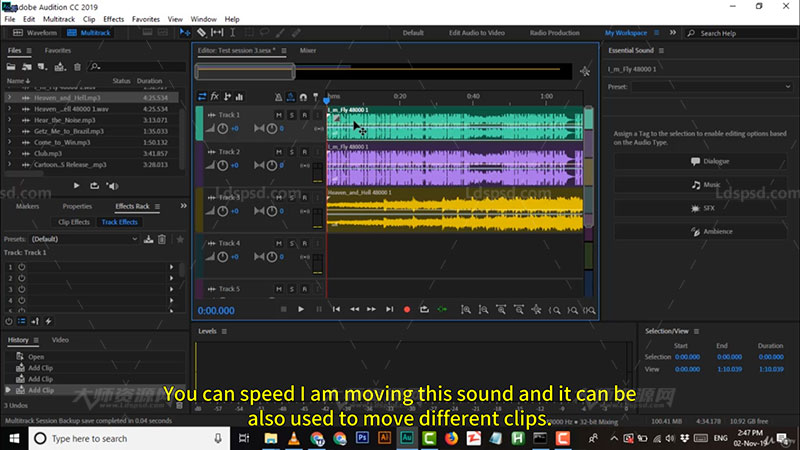Click the Import file icon in Files panel
This screenshot has width=800, height=450.
click(x=27, y=67)
